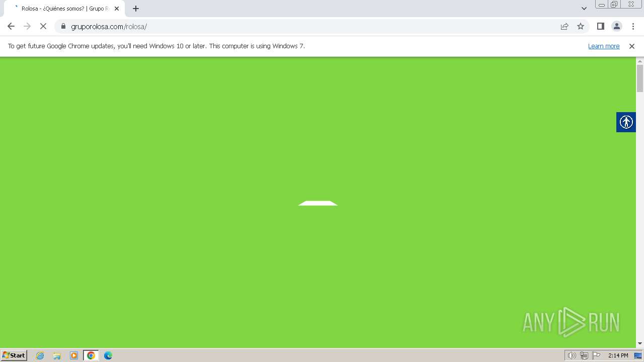644x362 pixels.
Task: Launch Internet Explorer from taskbar
Action: click(40, 355)
